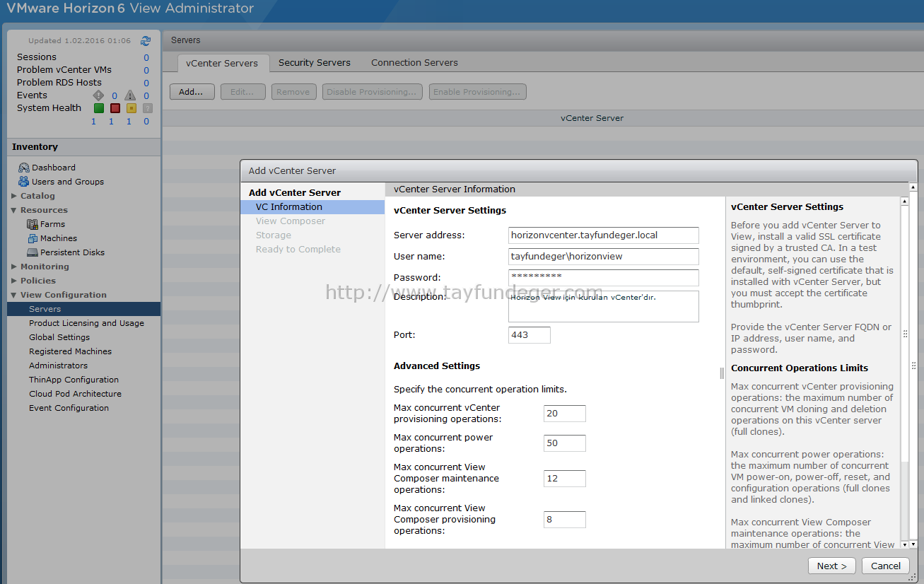The height and width of the screenshot is (584, 924).
Task: Click the yellow System Health status icon
Action: (131, 108)
